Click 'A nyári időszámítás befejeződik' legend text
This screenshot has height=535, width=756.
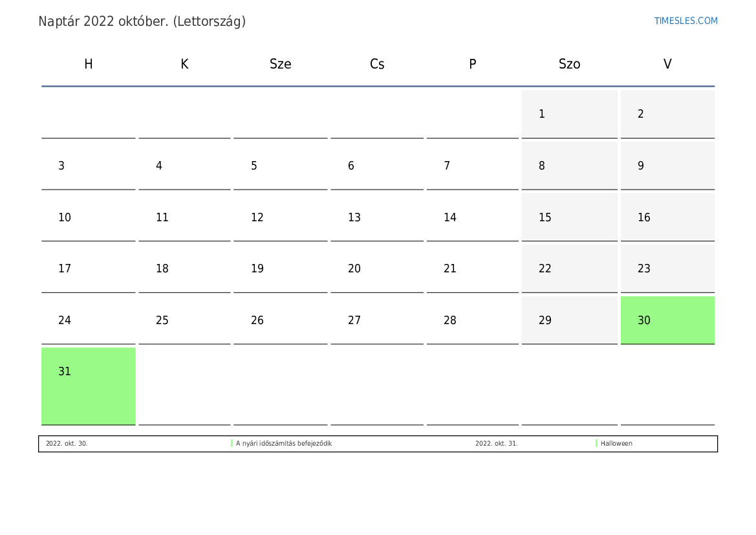pos(283,444)
